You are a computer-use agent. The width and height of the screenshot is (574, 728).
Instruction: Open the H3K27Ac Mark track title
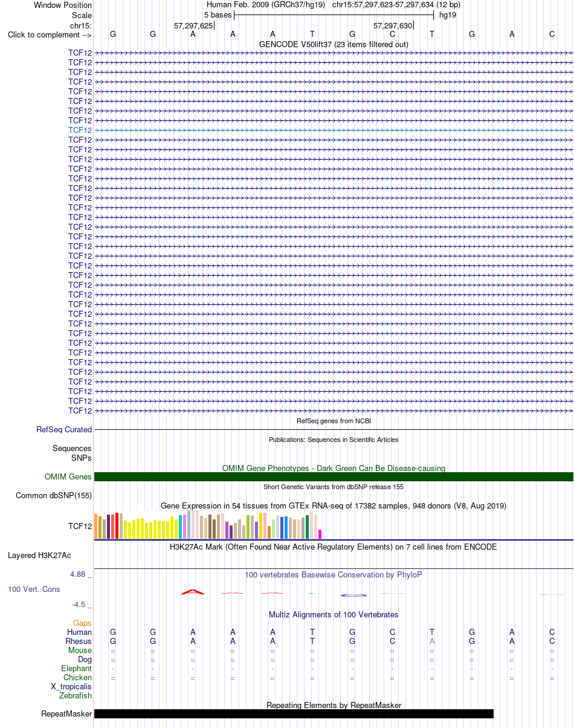(334, 547)
